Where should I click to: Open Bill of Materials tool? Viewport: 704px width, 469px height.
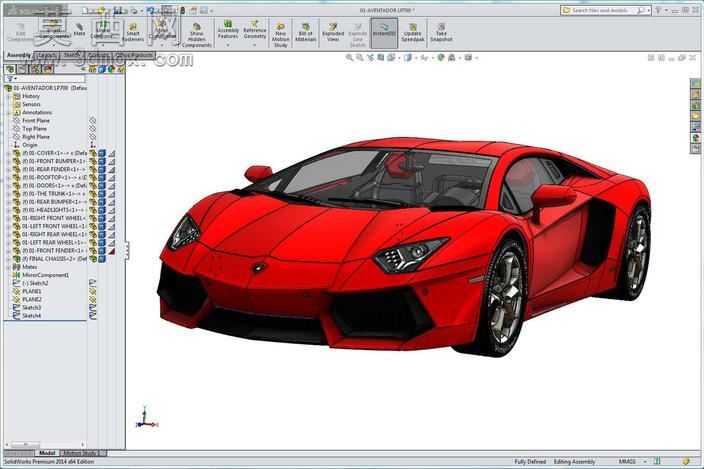tap(305, 33)
